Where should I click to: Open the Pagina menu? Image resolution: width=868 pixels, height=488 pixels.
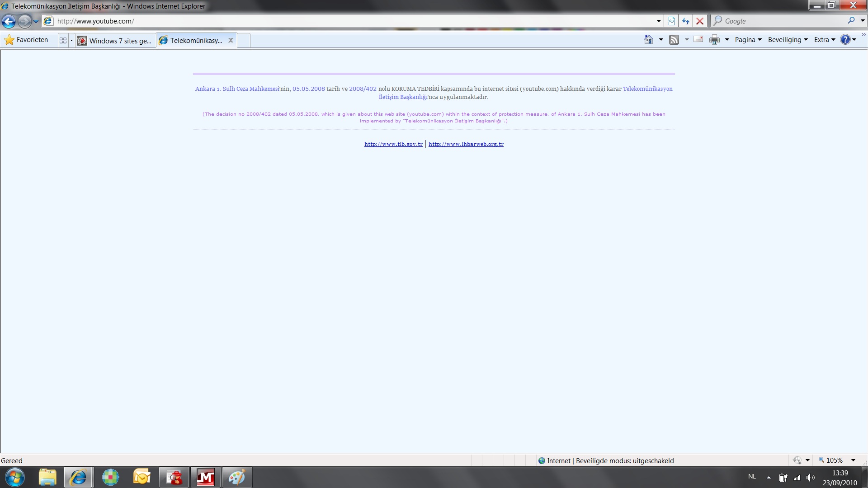748,40
